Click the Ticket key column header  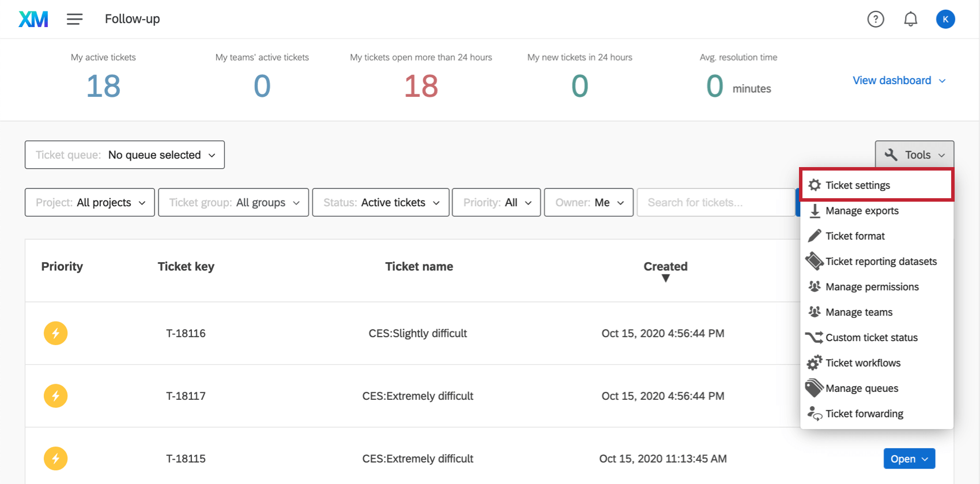[186, 266]
